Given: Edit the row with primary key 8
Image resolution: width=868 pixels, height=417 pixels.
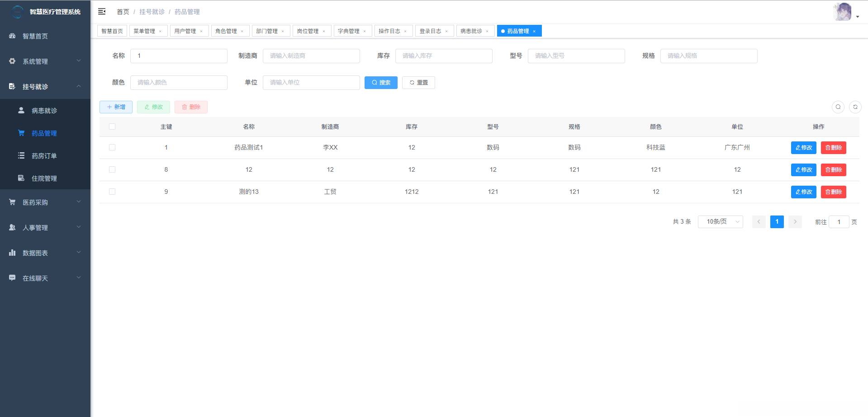Looking at the screenshot, I should point(804,170).
